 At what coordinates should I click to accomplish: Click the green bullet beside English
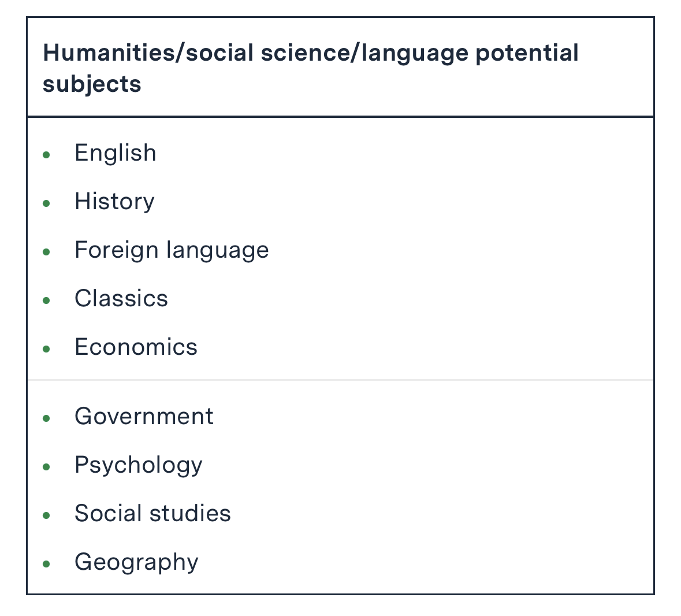47,155
